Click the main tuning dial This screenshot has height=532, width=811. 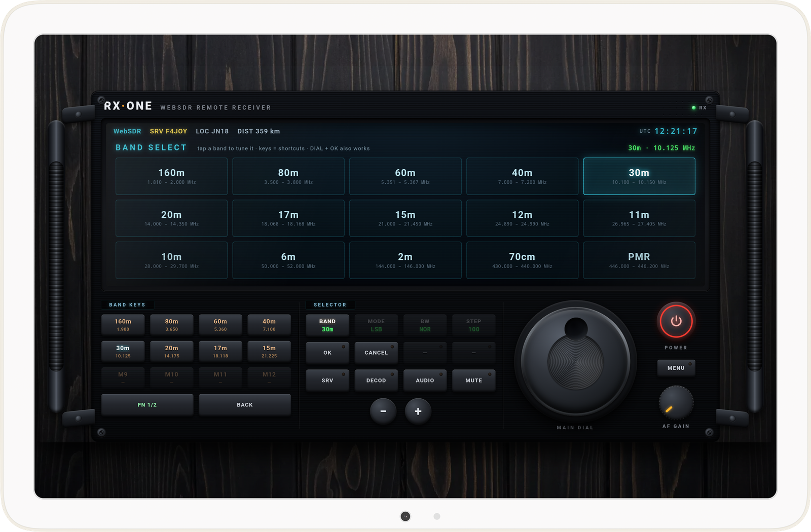pyautogui.click(x=575, y=362)
